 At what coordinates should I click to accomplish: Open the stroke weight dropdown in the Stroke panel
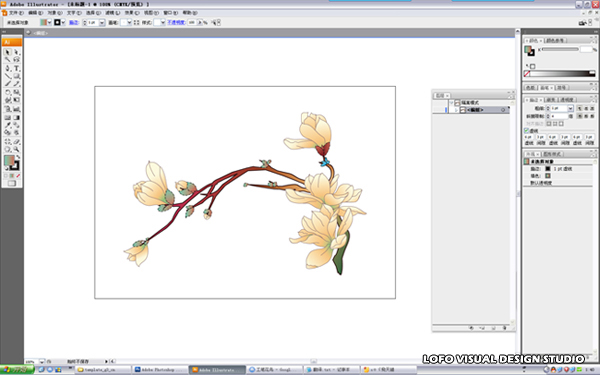[x=570, y=108]
